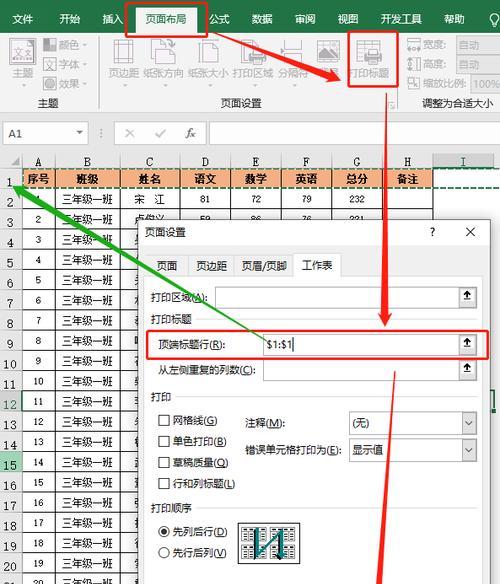Screen dimensions: 500x584
Task: Click the Select All corner triangle
Action: [x=15, y=161]
